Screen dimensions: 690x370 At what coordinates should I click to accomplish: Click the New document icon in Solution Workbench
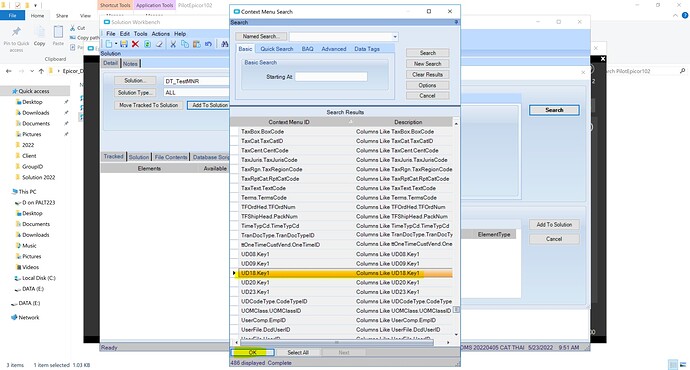(108, 44)
